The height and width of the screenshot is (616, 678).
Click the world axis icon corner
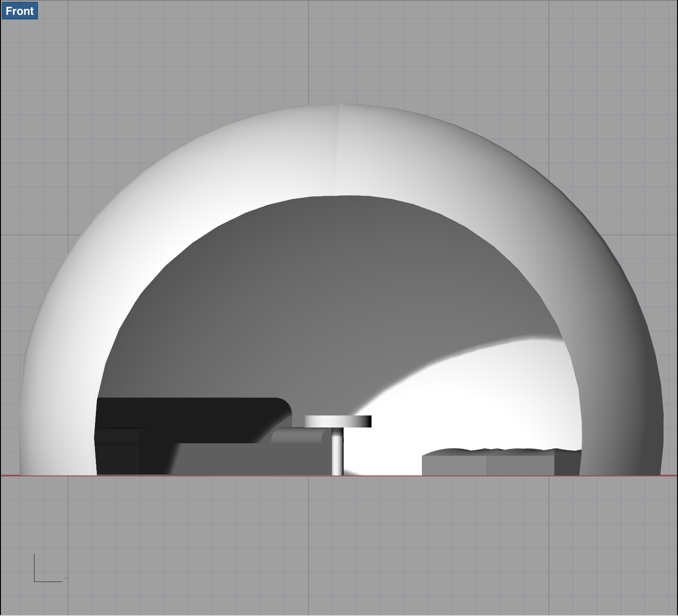pyautogui.click(x=35, y=581)
